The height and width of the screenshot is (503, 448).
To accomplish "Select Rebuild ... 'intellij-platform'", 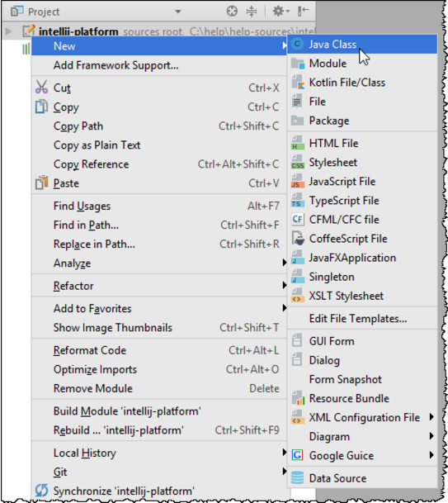I will 159,429.
